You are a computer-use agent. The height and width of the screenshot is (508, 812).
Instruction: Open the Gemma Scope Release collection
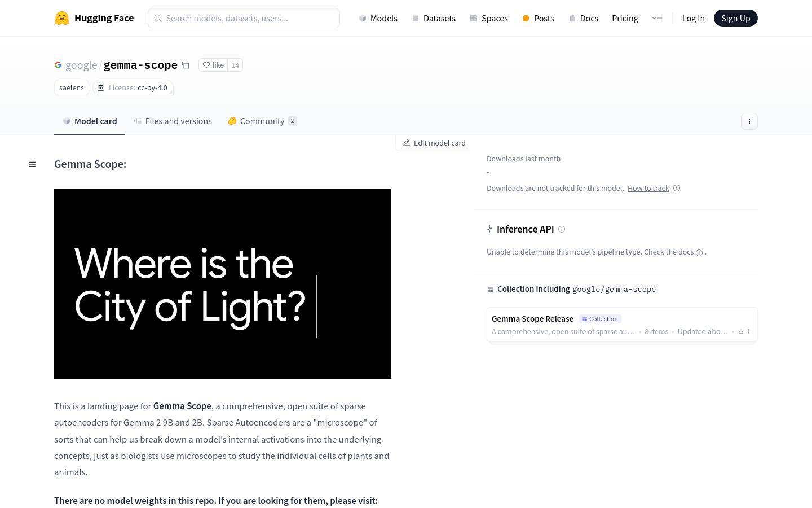coord(622,325)
